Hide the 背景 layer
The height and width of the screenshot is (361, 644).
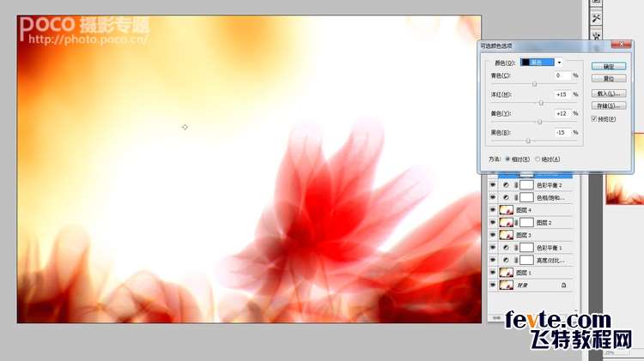(x=493, y=285)
